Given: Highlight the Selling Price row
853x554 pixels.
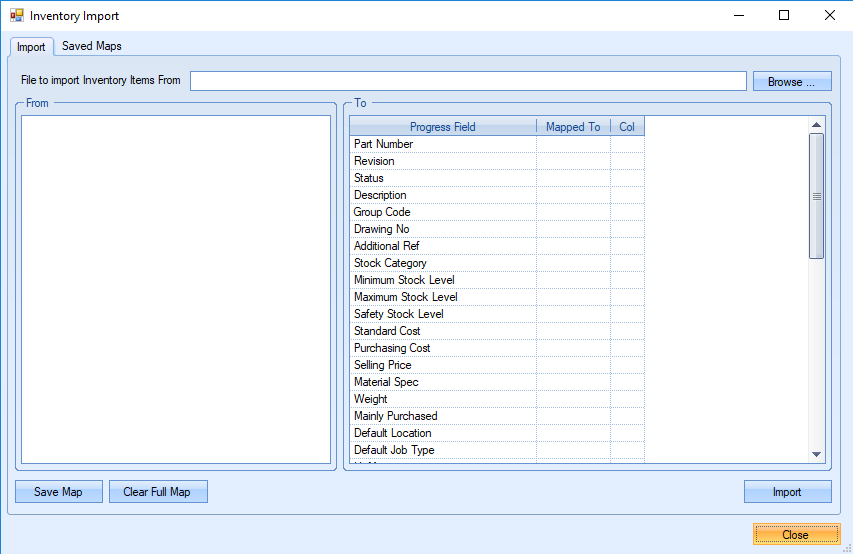Looking at the screenshot, I should coord(497,365).
